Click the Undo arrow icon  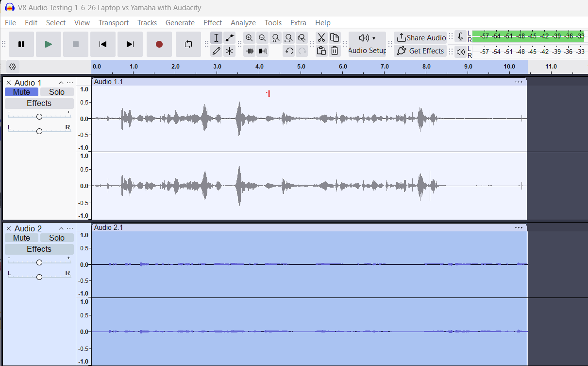(x=289, y=51)
